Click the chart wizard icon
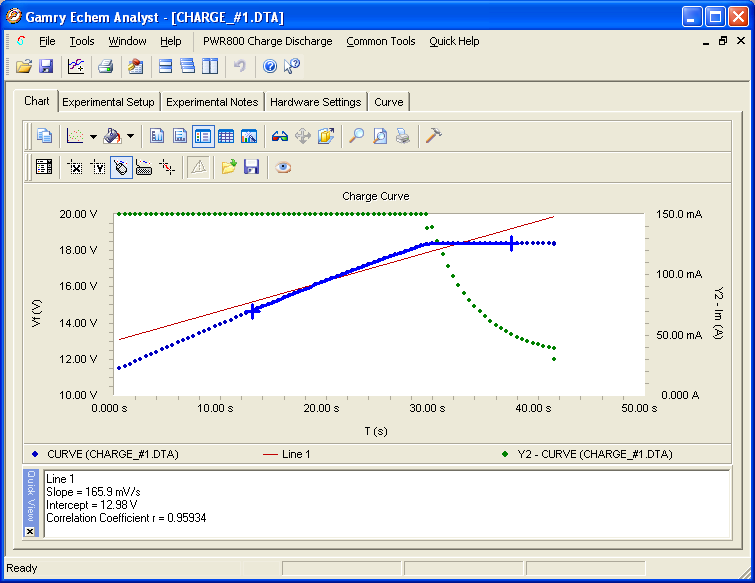The height and width of the screenshot is (583, 755). [249, 136]
